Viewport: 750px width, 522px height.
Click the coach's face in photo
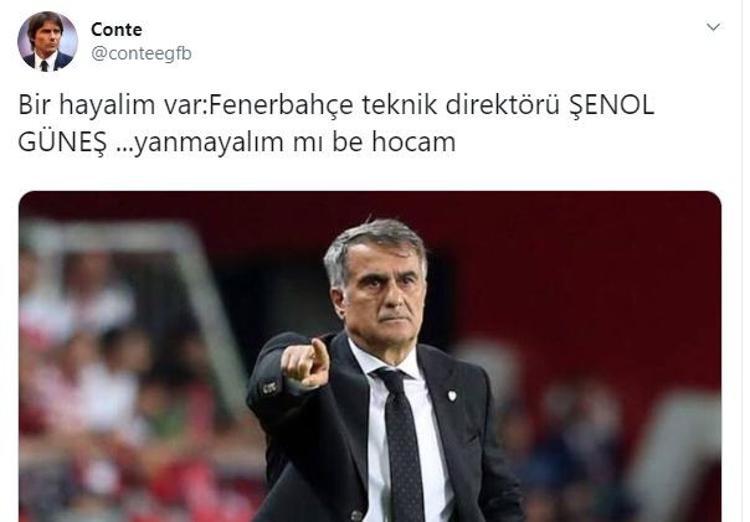[383, 297]
